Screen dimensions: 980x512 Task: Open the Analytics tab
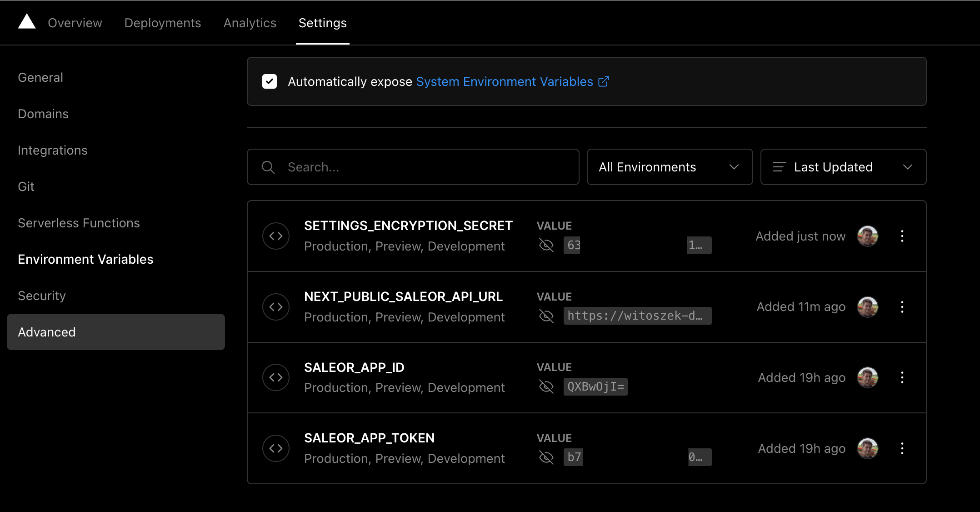250,23
